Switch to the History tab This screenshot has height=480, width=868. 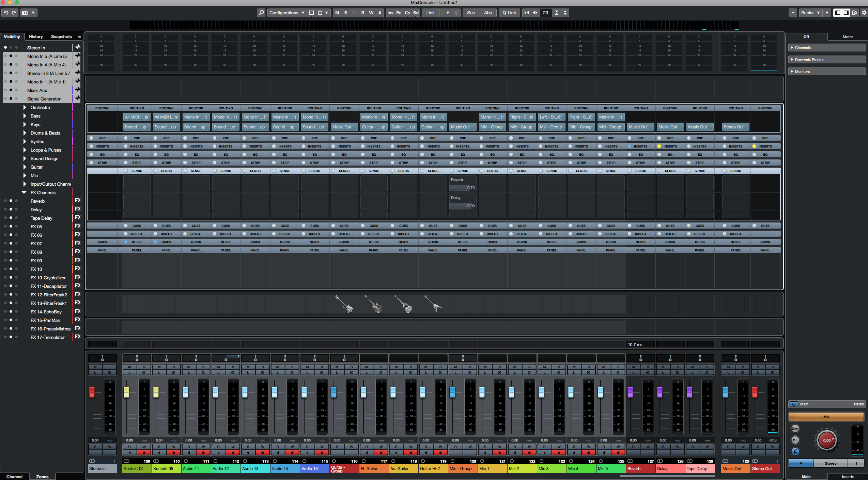point(36,36)
